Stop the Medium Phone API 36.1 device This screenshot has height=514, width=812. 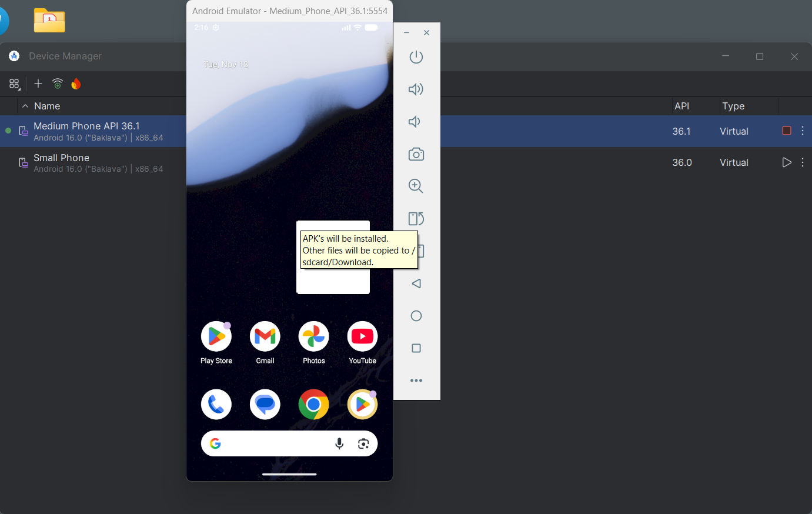pos(787,131)
